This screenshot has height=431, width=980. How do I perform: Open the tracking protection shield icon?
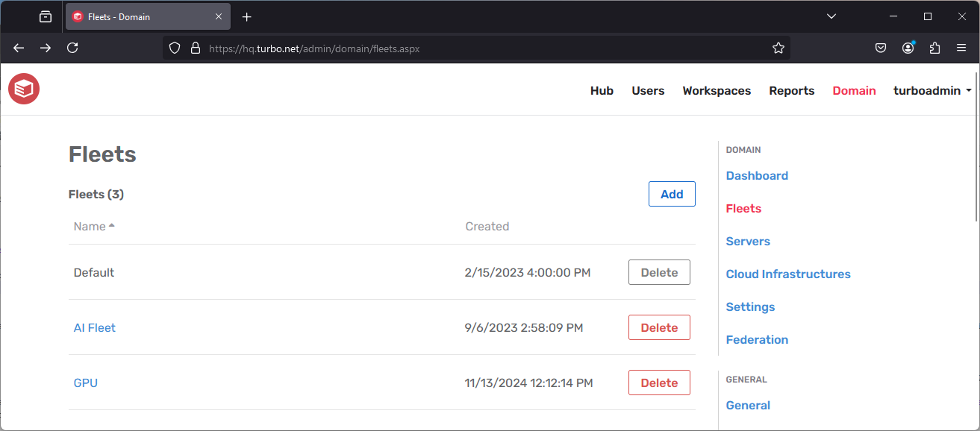click(x=174, y=47)
